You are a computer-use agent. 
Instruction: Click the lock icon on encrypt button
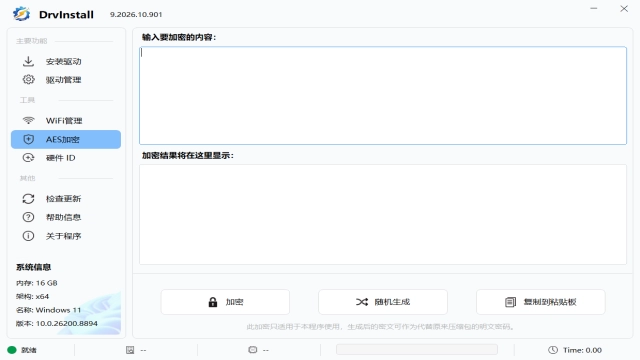[x=213, y=302]
